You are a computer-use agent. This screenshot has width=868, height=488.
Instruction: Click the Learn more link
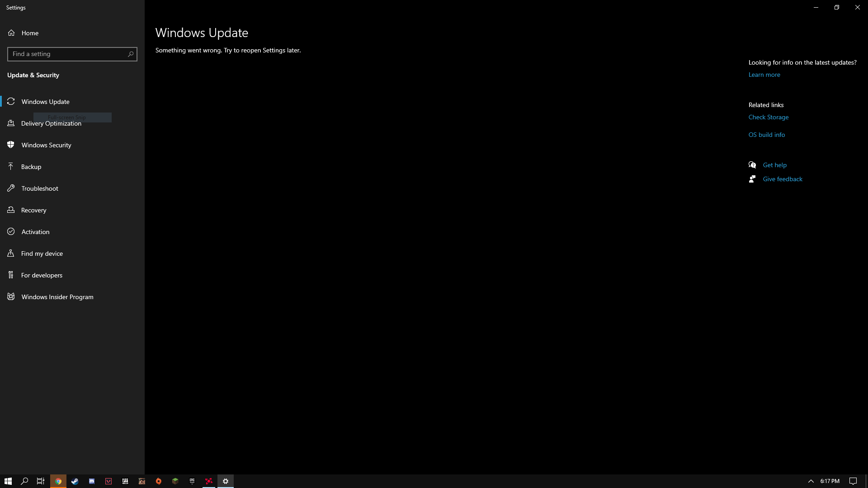coord(764,75)
